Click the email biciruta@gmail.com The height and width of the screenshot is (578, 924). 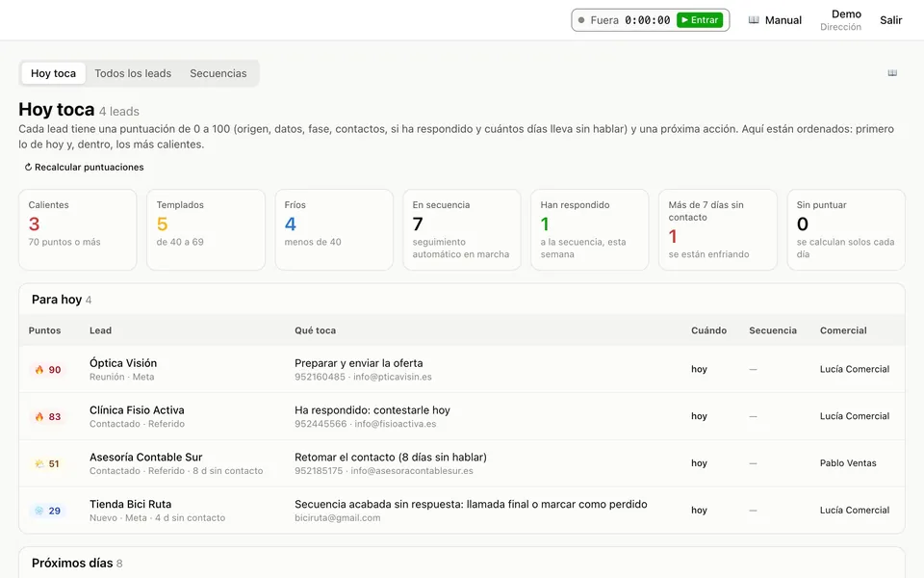coord(338,518)
